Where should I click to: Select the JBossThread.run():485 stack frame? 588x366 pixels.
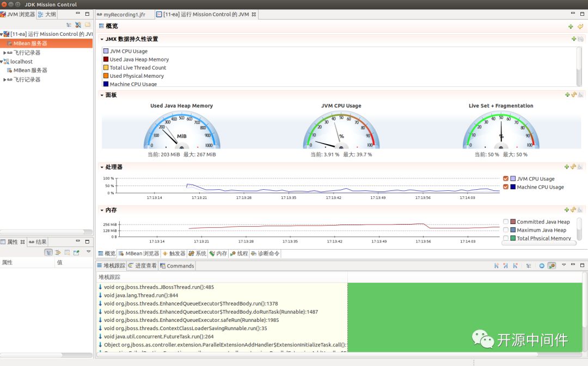158,287
